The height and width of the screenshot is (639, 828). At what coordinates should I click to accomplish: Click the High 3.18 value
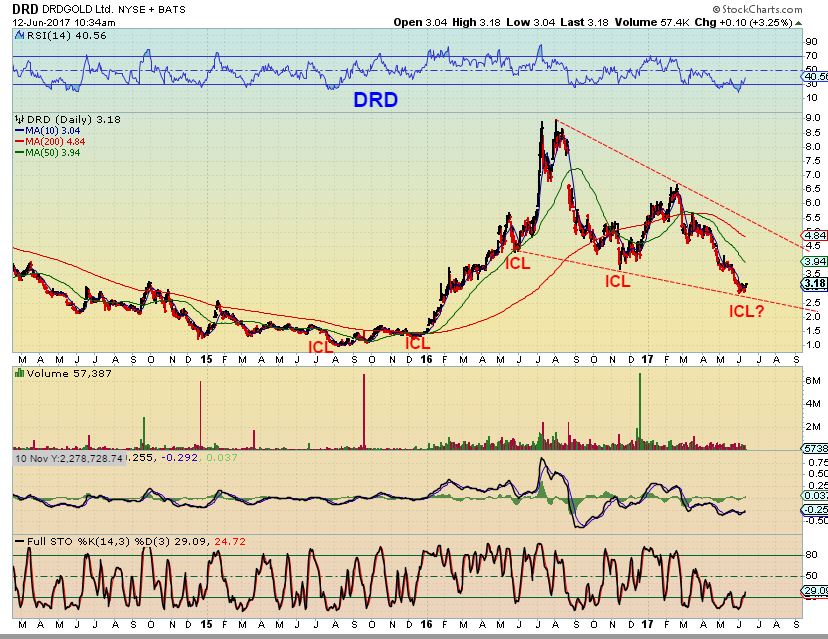point(476,23)
